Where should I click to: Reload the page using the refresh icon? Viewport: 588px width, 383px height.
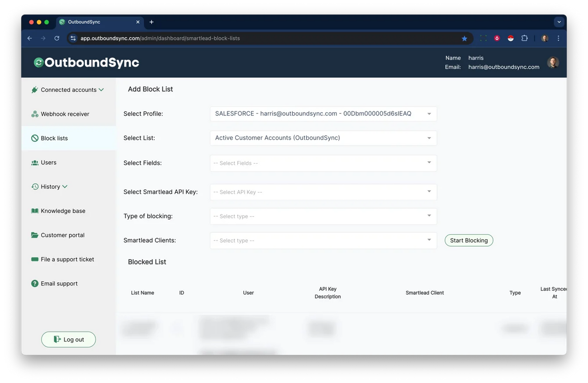[x=57, y=38]
